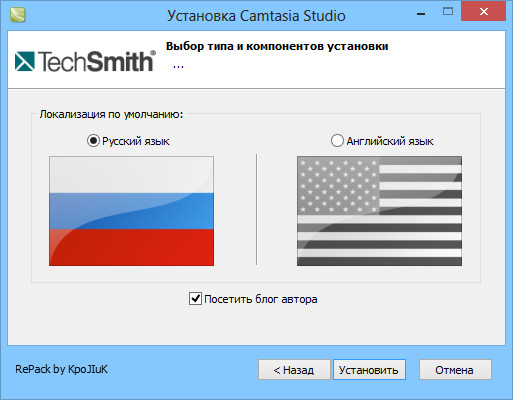Click the Russian flag image
Screen dimensions: 513x400
point(131,211)
